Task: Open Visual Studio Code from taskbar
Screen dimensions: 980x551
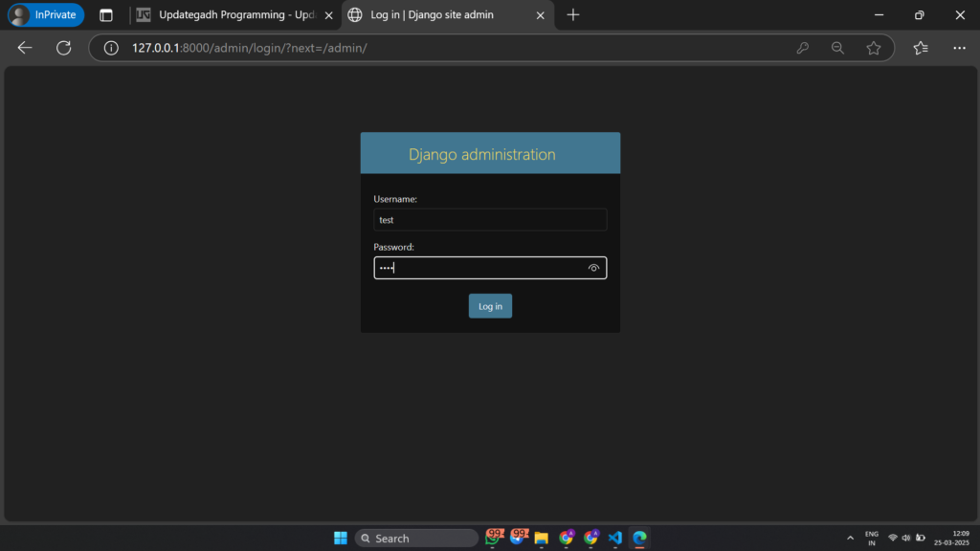Action: [615, 538]
